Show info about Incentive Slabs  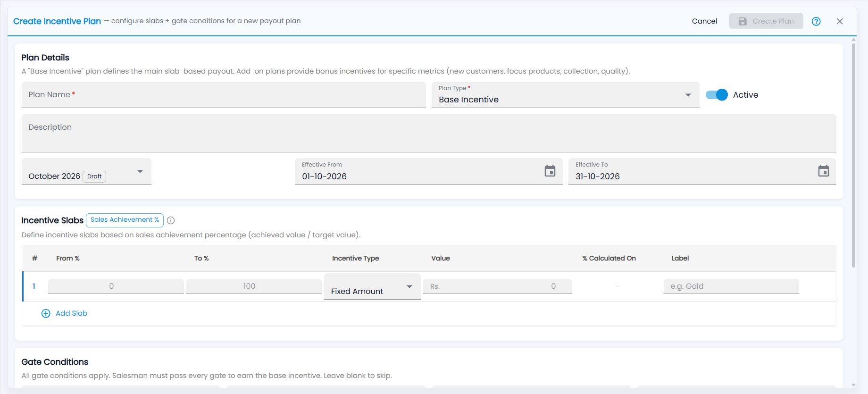tap(171, 220)
